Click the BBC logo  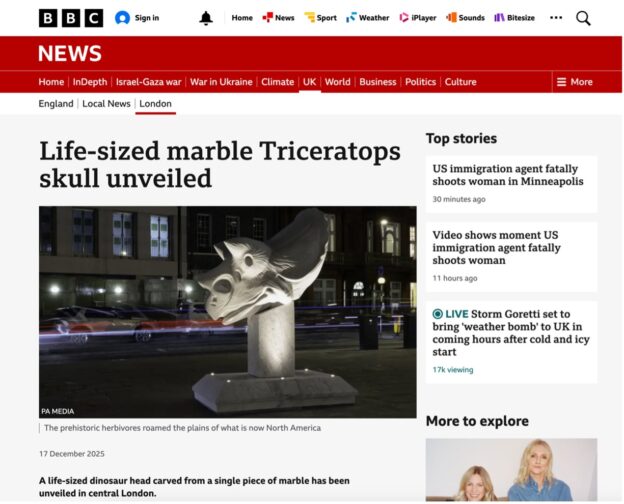pos(71,18)
